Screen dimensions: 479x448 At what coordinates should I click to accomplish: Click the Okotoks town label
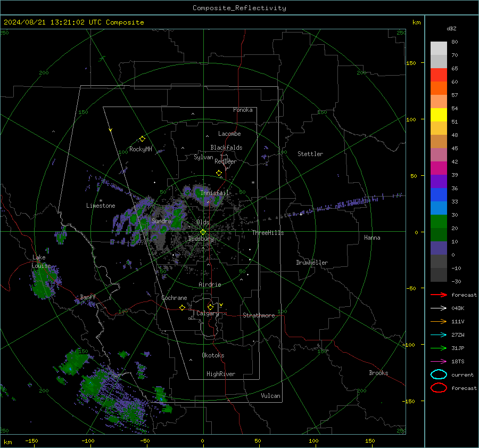213,355
